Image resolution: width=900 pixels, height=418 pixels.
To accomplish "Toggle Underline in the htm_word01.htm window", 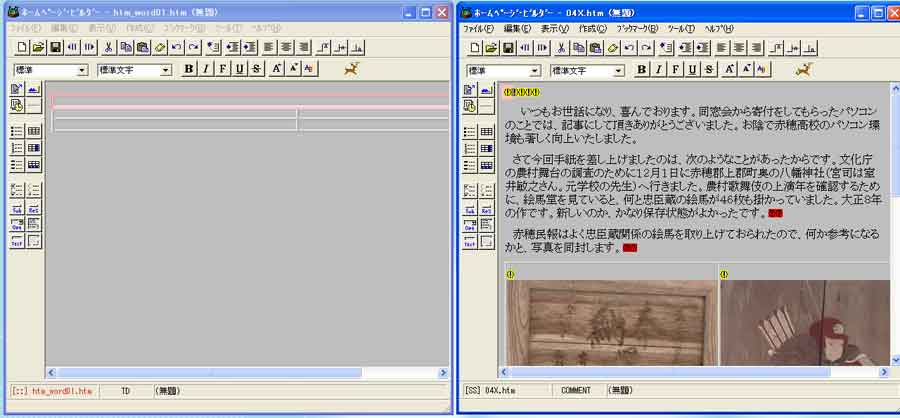I will tap(240, 69).
